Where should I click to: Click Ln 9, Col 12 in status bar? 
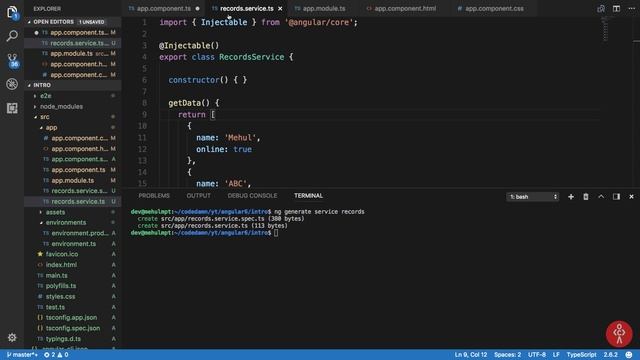[471, 355]
